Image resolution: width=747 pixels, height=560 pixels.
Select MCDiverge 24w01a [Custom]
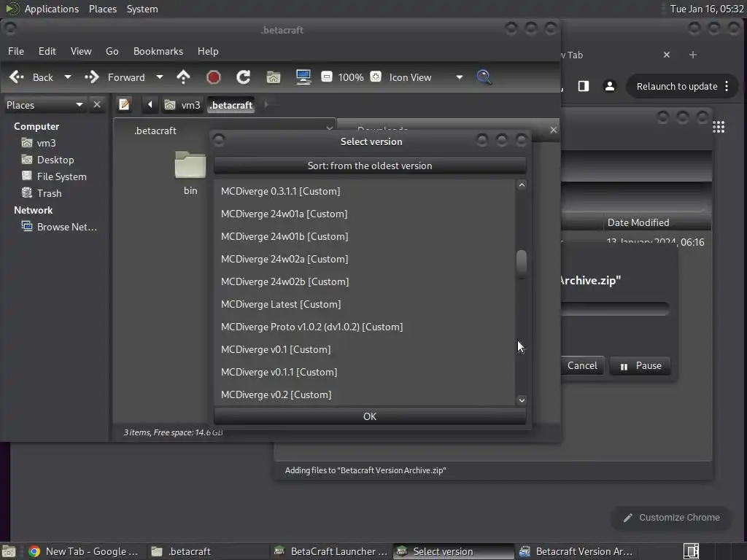click(365, 214)
